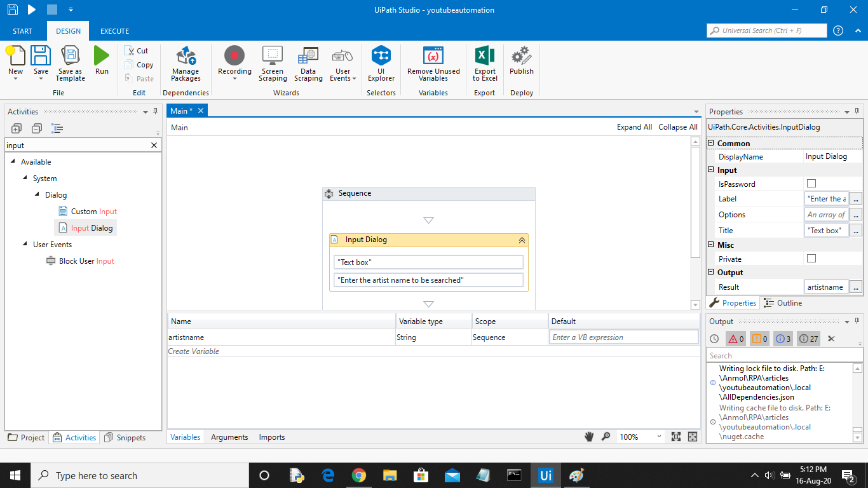Image resolution: width=868 pixels, height=488 pixels.
Task: Click Expand All in designer
Action: (x=634, y=127)
